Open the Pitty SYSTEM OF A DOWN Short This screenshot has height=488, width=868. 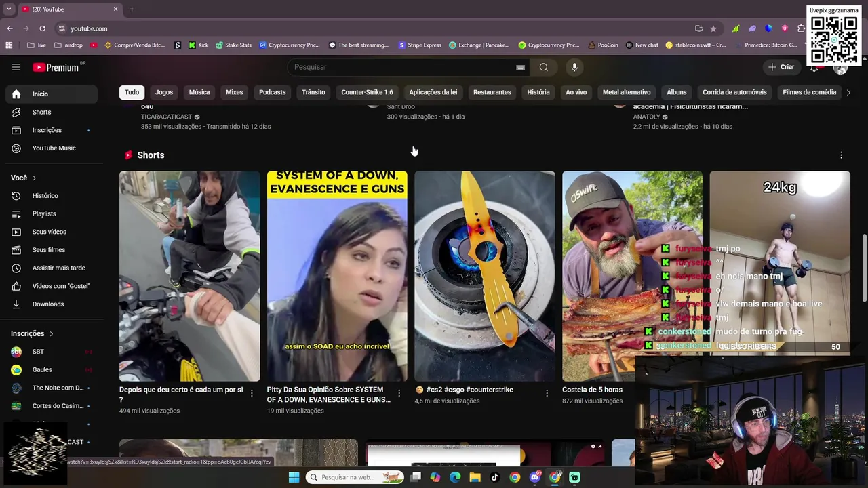(x=337, y=276)
